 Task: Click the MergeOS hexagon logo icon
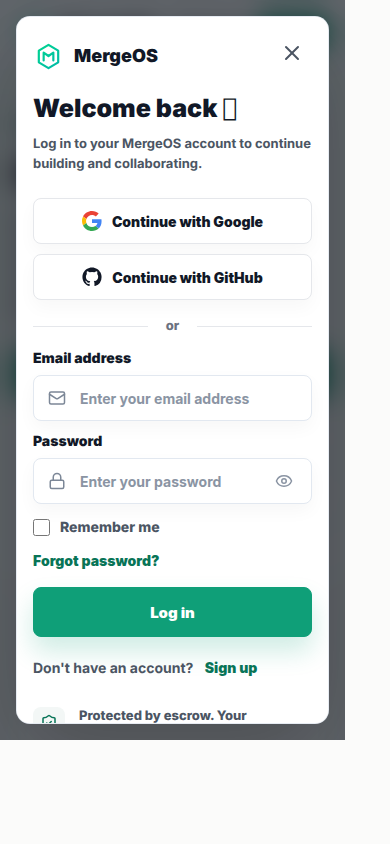(48, 56)
